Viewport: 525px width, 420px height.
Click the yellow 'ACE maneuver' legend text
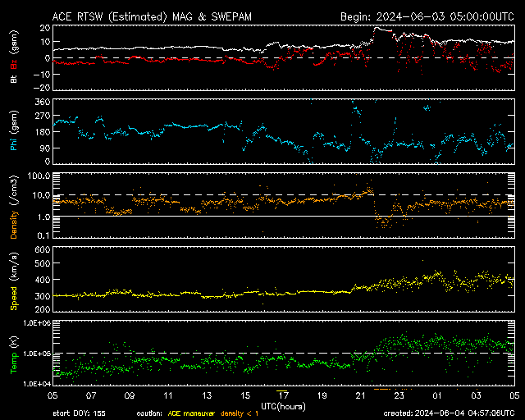(191, 413)
